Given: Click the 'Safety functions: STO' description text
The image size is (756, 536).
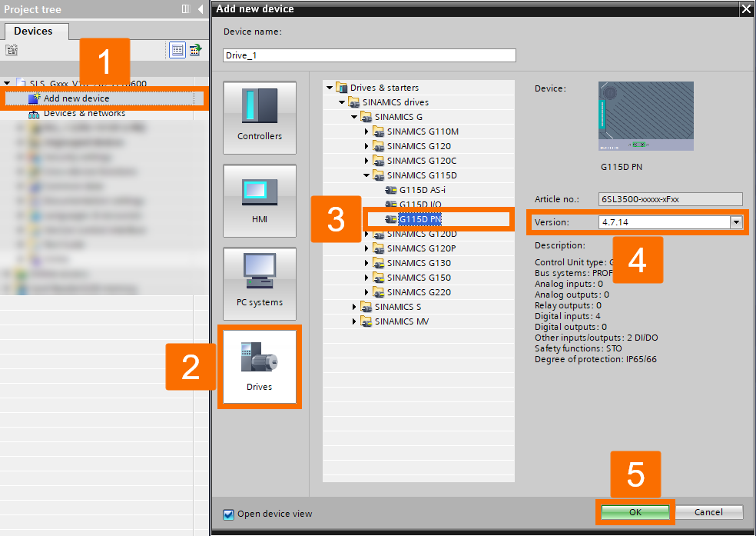Looking at the screenshot, I should 578,348.
